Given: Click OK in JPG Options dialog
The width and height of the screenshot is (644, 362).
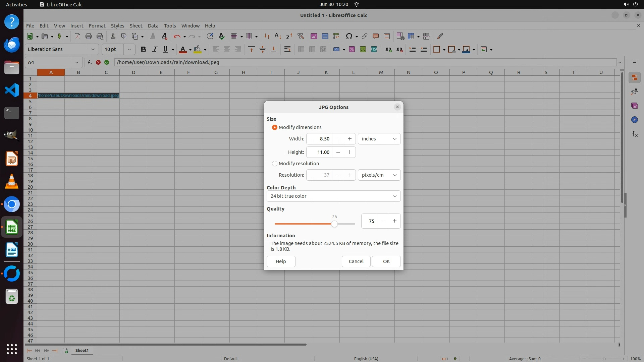Looking at the screenshot, I should [386, 261].
